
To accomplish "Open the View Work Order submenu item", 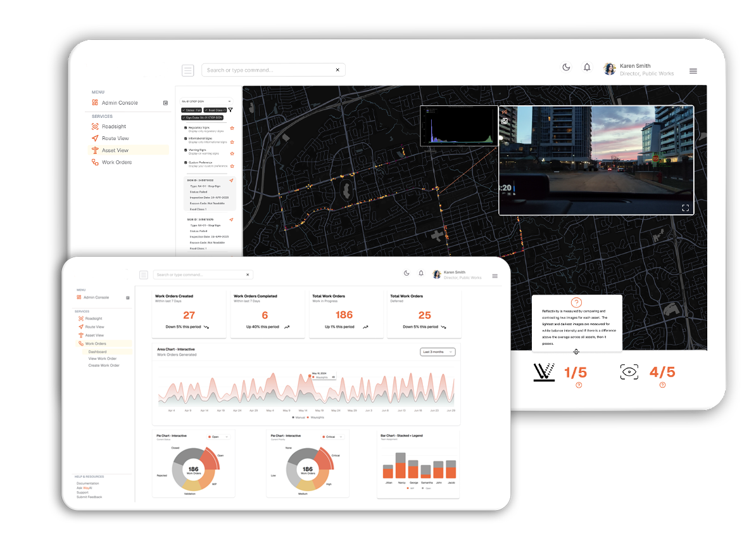I will pyautogui.click(x=102, y=359).
